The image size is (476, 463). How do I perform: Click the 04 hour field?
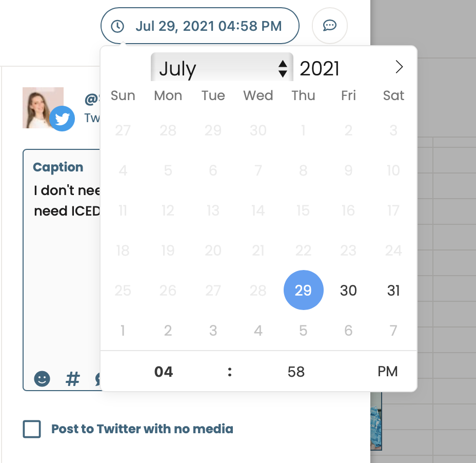point(163,372)
